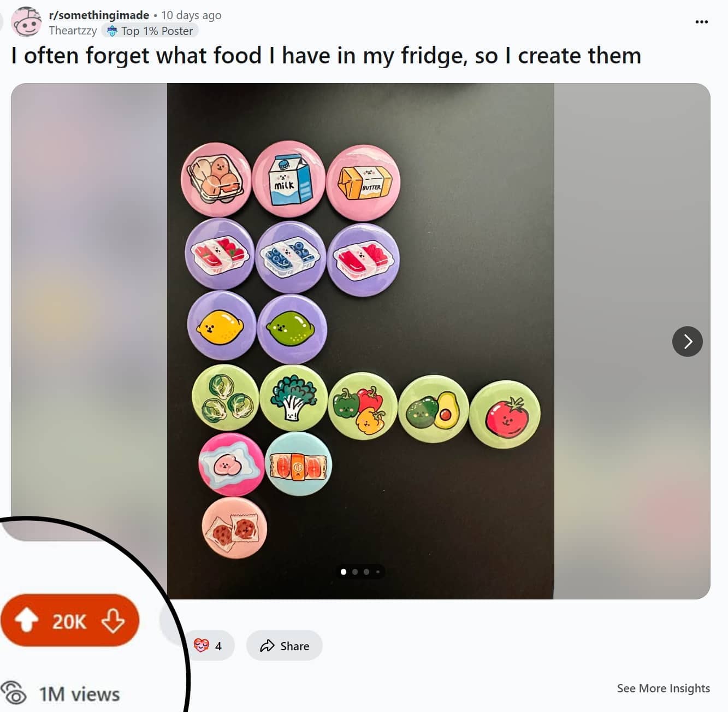
Task: Open the r/somethingimade community link
Action: 99,15
